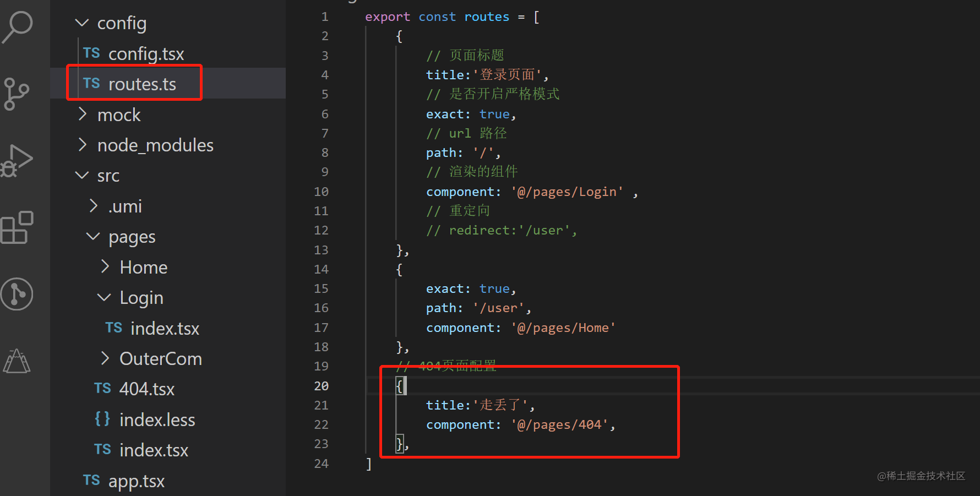Open the Git Graph circular icon

(17, 294)
